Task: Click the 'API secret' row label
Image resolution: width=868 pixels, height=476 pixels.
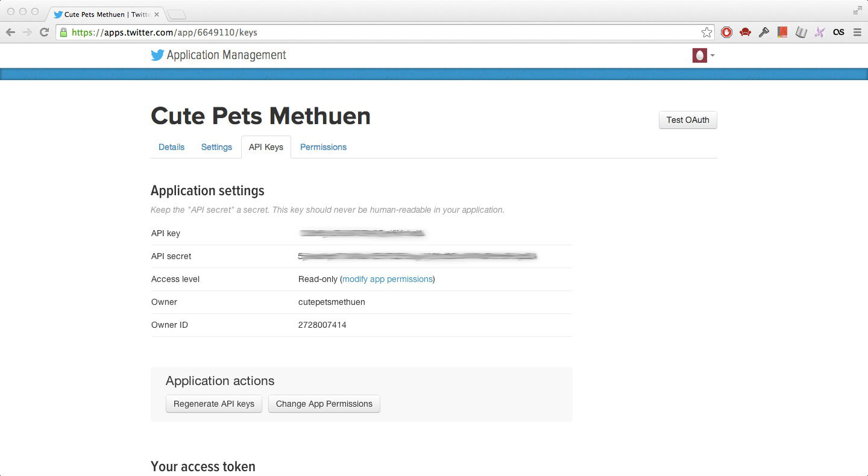Action: [x=171, y=256]
